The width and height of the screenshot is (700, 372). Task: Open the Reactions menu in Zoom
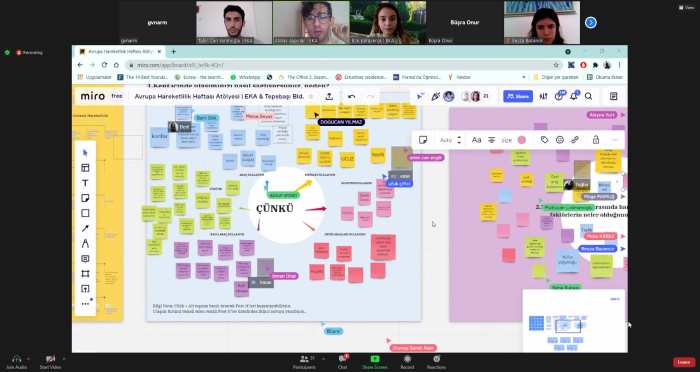point(436,362)
